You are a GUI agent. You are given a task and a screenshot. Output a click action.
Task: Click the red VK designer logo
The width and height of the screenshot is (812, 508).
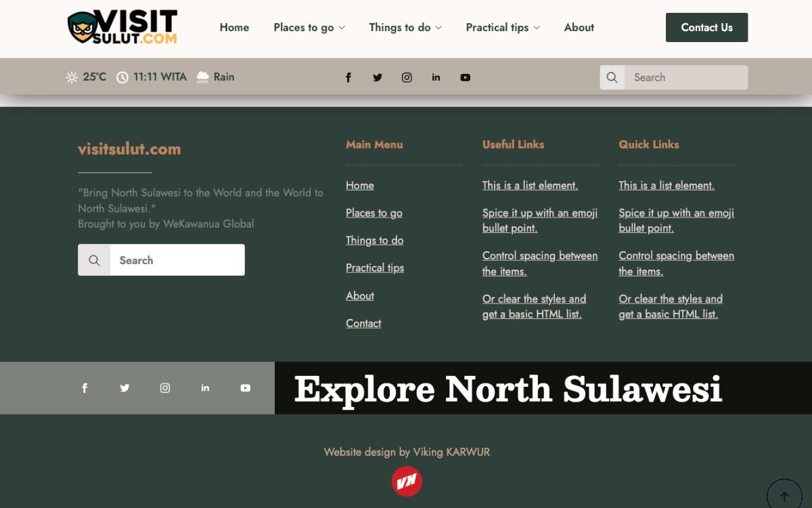point(407,482)
